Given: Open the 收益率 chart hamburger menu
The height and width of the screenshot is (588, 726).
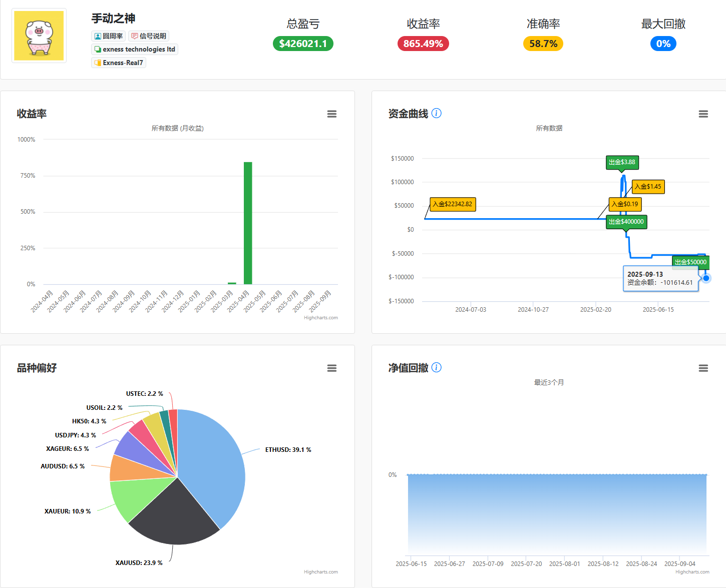Looking at the screenshot, I should click(332, 114).
